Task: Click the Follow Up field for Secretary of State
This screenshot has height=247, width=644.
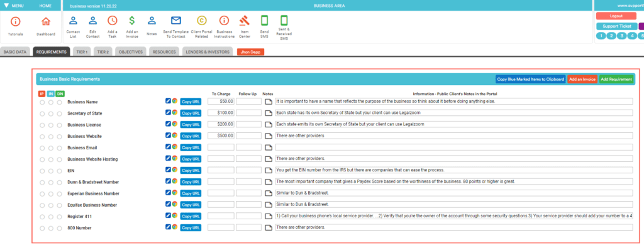Action: (x=248, y=113)
